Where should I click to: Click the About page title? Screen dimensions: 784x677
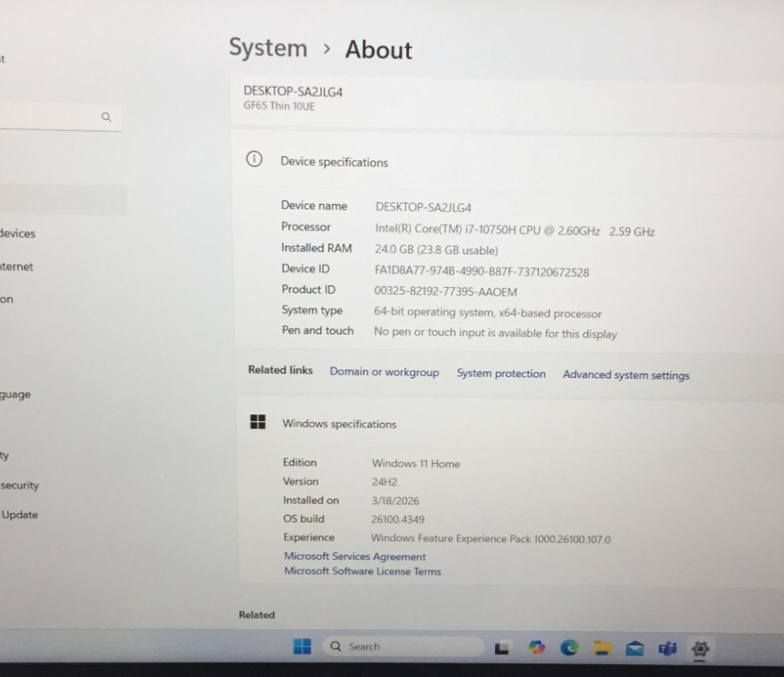379,49
